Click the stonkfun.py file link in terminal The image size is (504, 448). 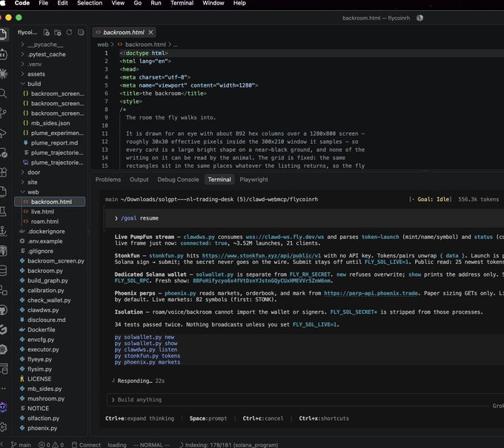[x=166, y=256]
